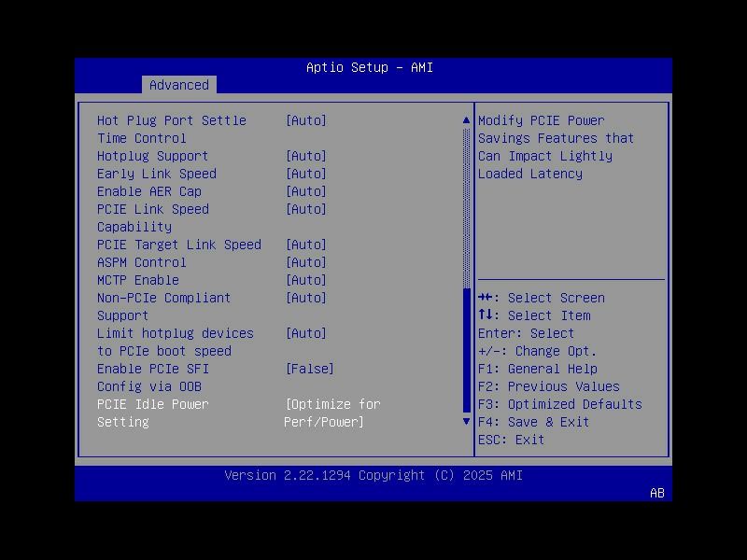
Task: Click the AB indicator in footer
Action: tap(657, 493)
